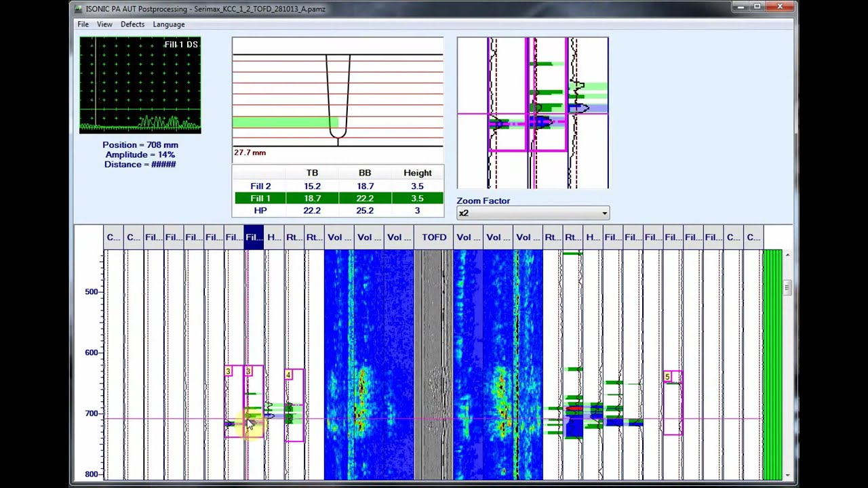Click the Height column header
Screen dimensions: 868x488
(x=417, y=173)
